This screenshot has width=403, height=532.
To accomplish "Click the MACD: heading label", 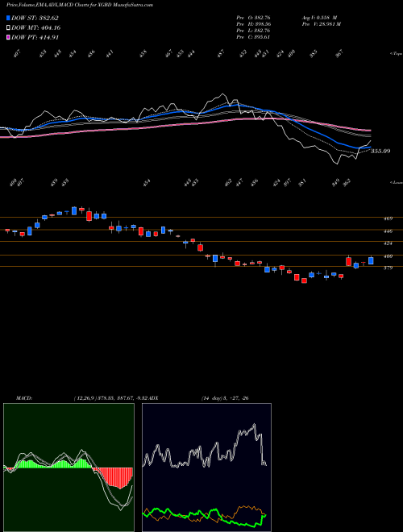I will (24, 398).
